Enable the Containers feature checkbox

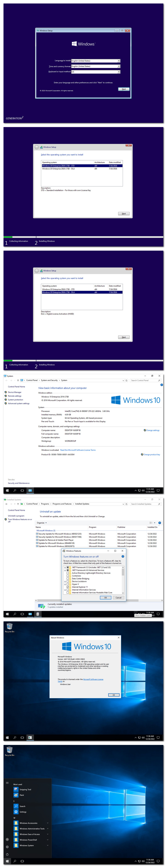68,576
